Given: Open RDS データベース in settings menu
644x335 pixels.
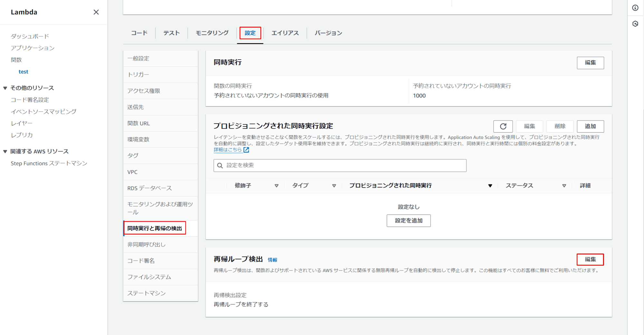Looking at the screenshot, I should point(160,188).
